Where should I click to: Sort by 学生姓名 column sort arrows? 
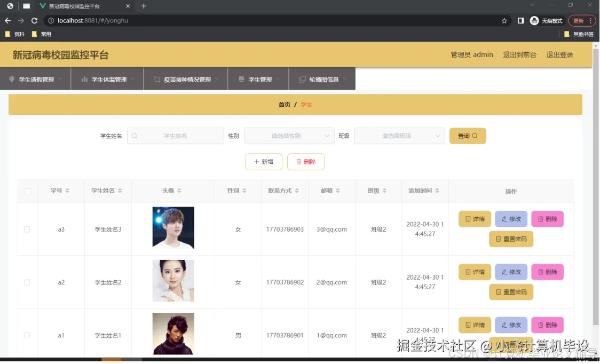pos(120,191)
